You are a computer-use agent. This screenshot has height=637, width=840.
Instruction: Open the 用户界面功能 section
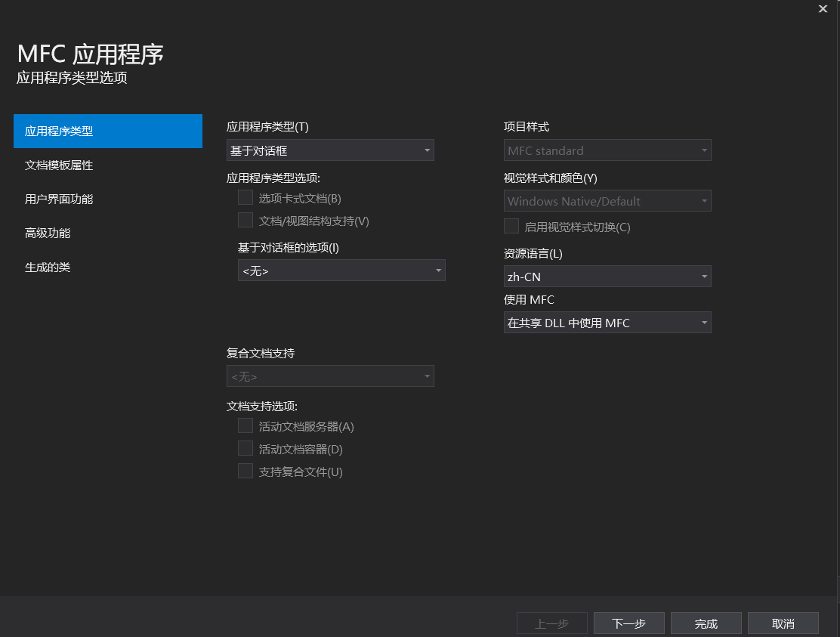point(58,199)
